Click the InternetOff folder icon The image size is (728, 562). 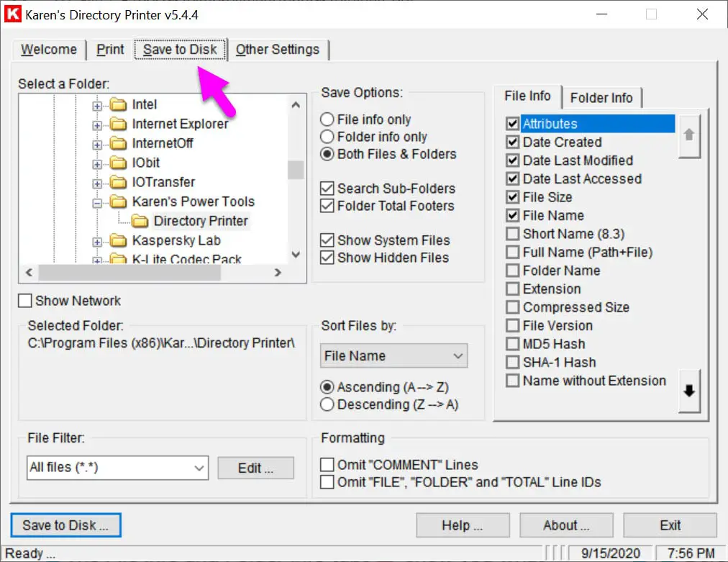(119, 143)
